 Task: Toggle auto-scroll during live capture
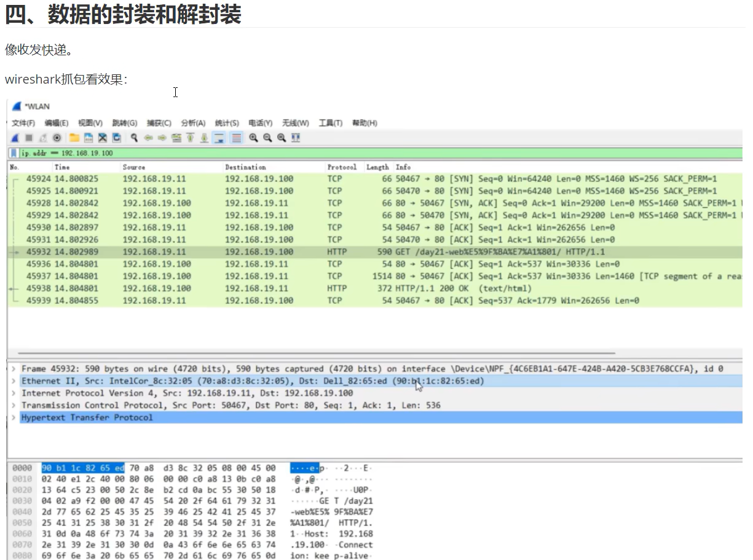coord(219,138)
